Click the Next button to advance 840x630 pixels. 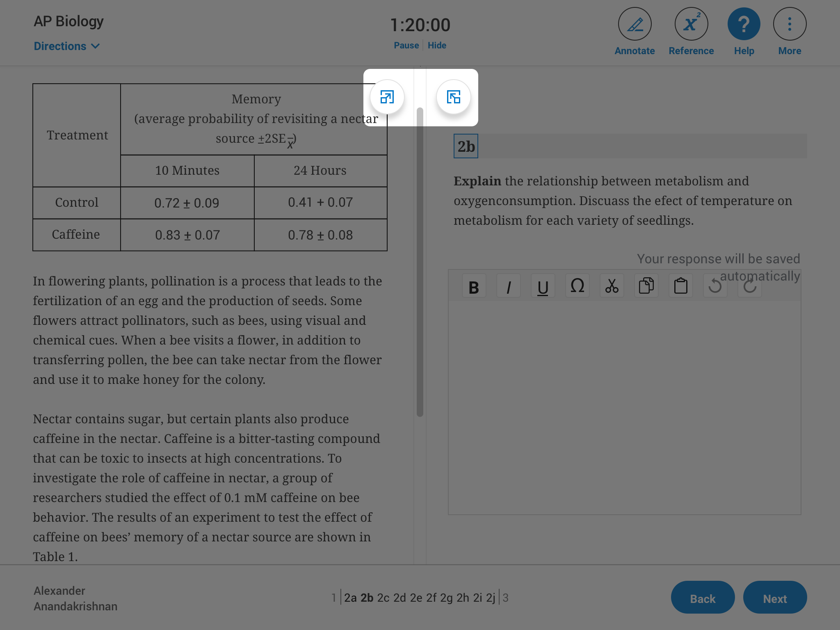pyautogui.click(x=775, y=598)
